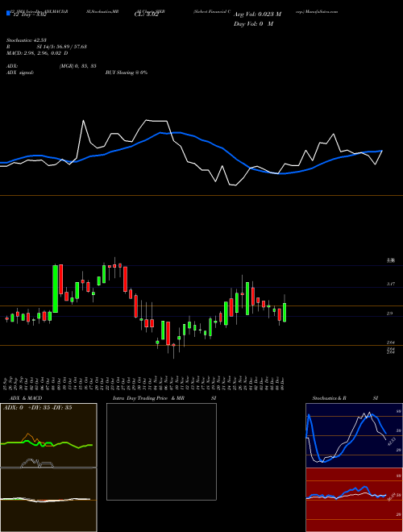Click the 'Stochastics & R' panel title
Viewport: 403px width, 532px height.
click(330, 398)
